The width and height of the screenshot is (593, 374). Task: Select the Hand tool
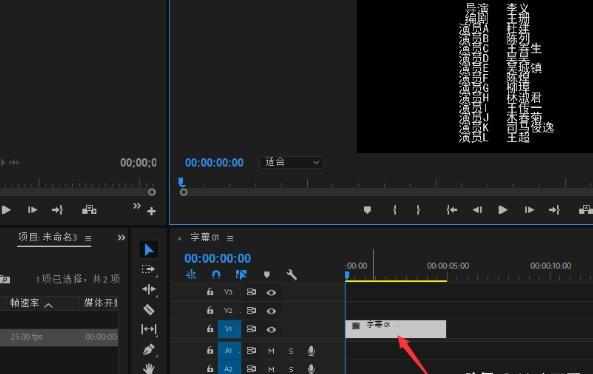pos(149,368)
